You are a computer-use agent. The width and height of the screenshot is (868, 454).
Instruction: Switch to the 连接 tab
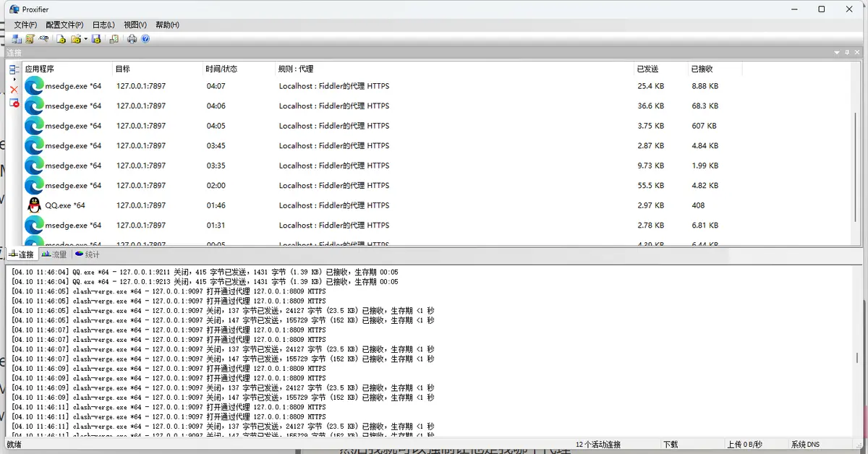(x=21, y=254)
